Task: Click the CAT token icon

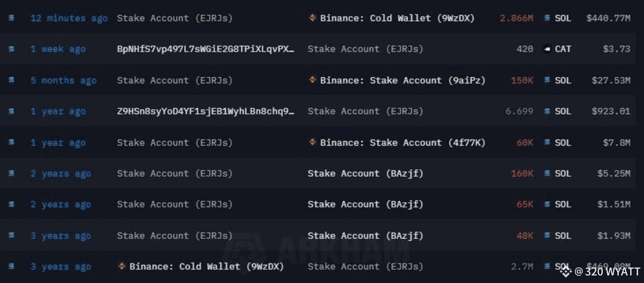Action: coord(547,49)
